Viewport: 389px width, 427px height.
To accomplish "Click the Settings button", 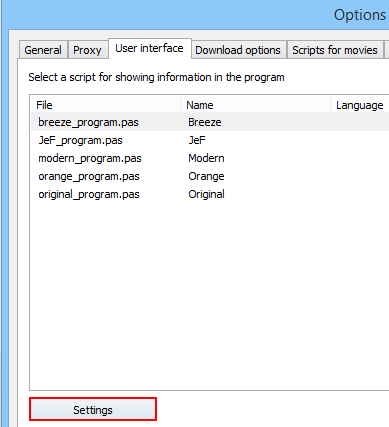I will [x=93, y=410].
